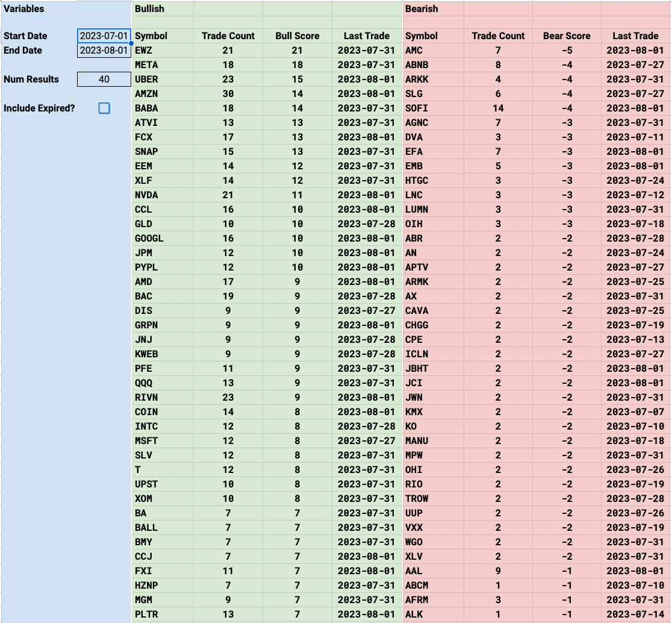The height and width of the screenshot is (623, 672).
Task: Click the Num Results label
Action: coord(31,80)
